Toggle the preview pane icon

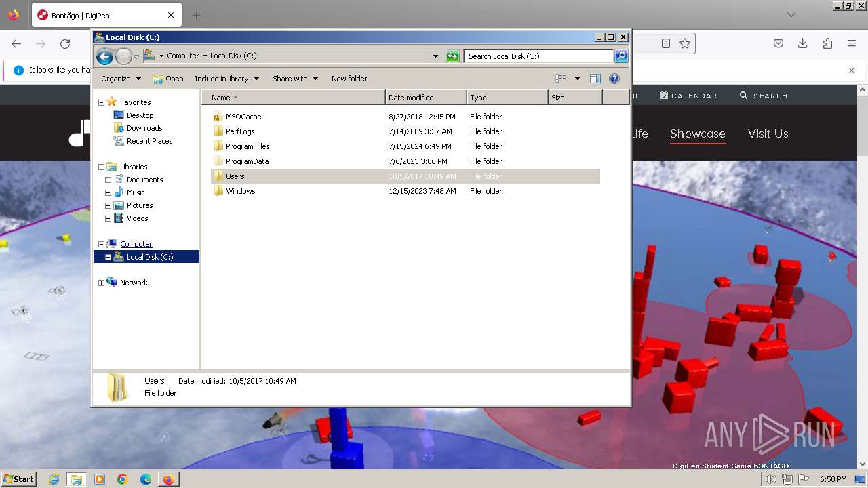(x=595, y=79)
